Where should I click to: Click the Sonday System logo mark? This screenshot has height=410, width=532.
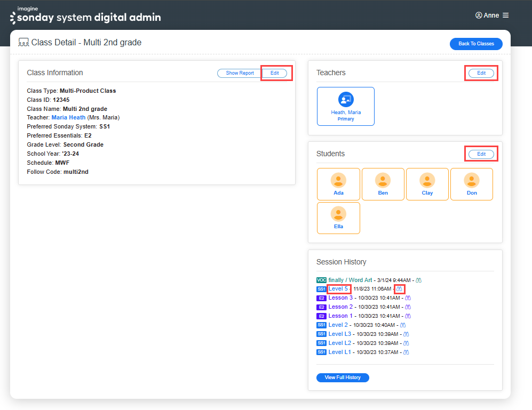[x=13, y=18]
